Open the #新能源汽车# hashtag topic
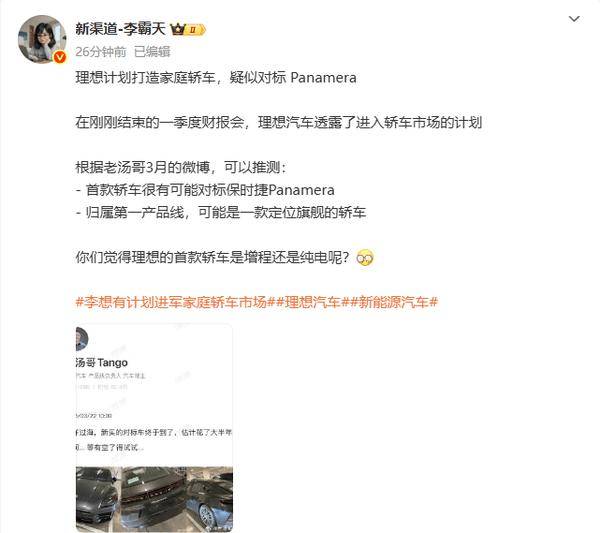 click(394, 302)
